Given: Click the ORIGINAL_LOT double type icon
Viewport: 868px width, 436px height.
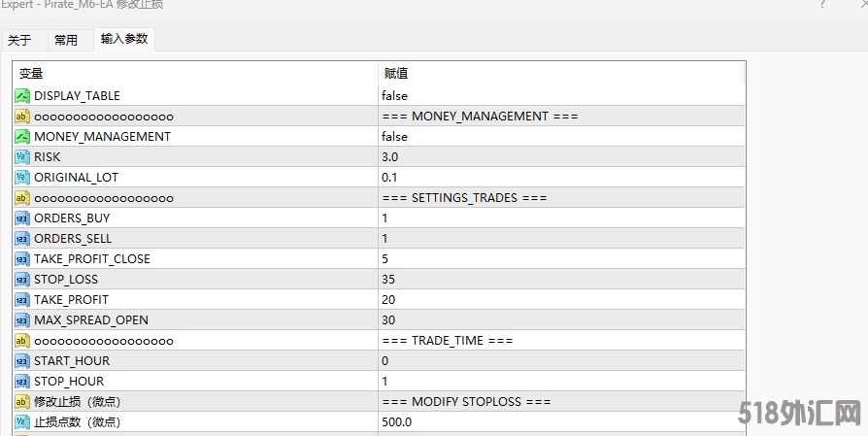Looking at the screenshot, I should click(22, 177).
